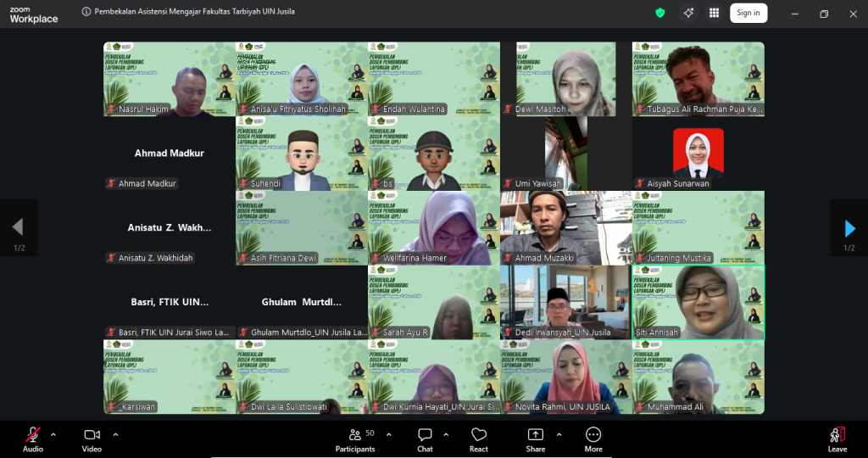Viewport: 868px width, 458px height.
Task: Expand video options arrow next to Video
Action: (x=115, y=434)
